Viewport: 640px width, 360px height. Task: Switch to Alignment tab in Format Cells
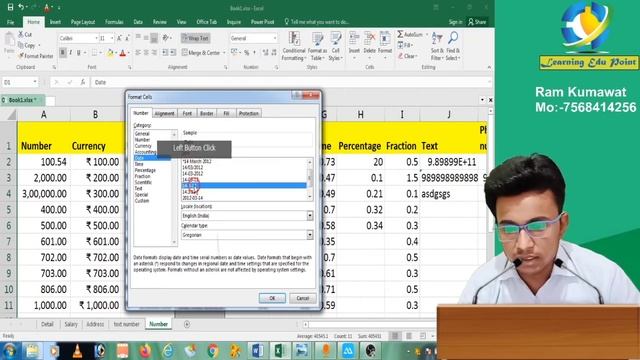[x=164, y=113]
